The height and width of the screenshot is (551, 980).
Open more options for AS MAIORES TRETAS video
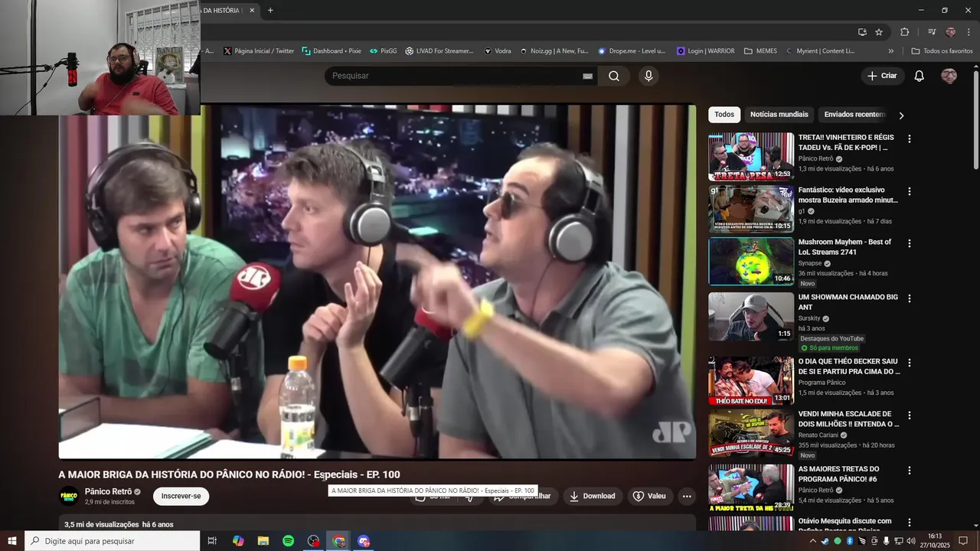[910, 471]
